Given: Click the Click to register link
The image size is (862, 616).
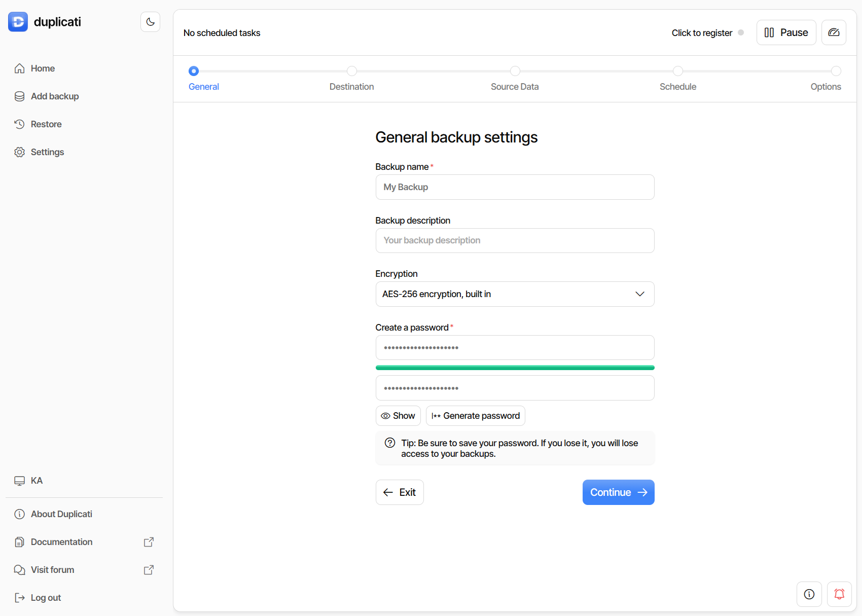Looking at the screenshot, I should 702,32.
